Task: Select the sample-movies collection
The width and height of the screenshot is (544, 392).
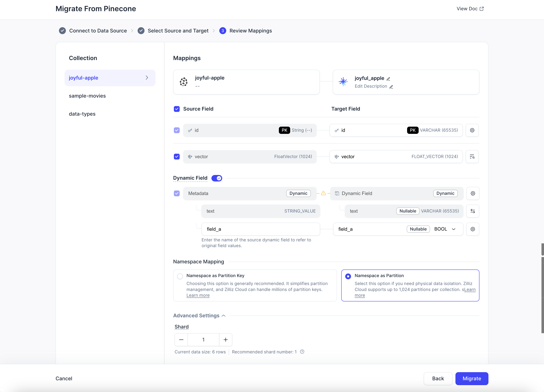Action: click(87, 96)
